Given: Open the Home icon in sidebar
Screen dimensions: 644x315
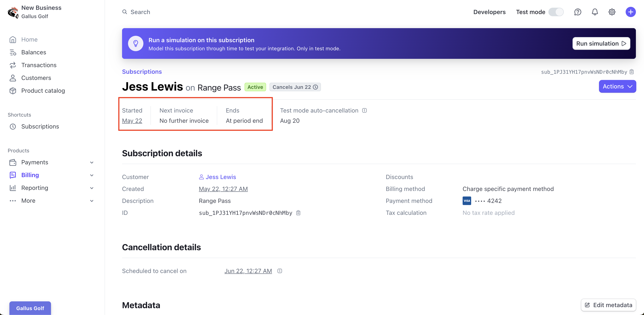Looking at the screenshot, I should coord(13,40).
